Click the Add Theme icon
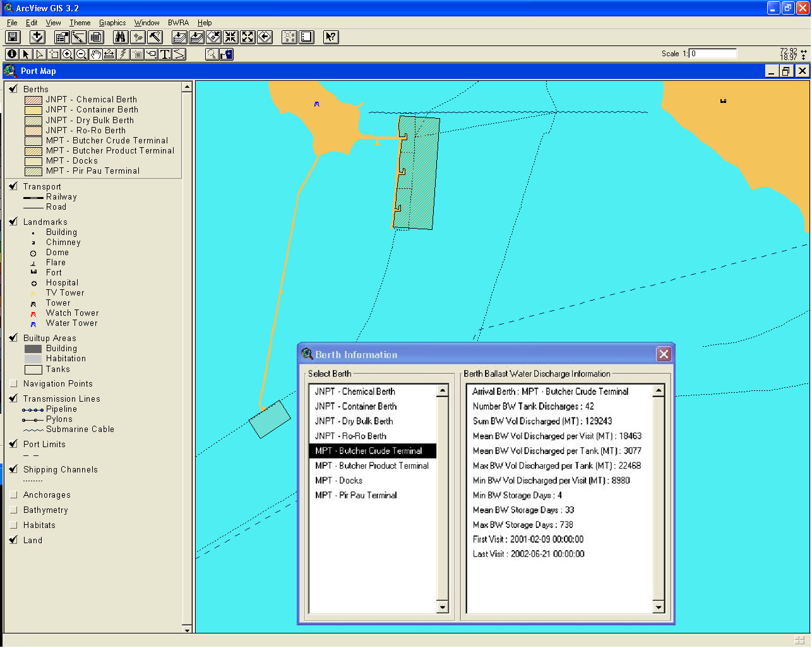The height and width of the screenshot is (648, 812). 37,37
